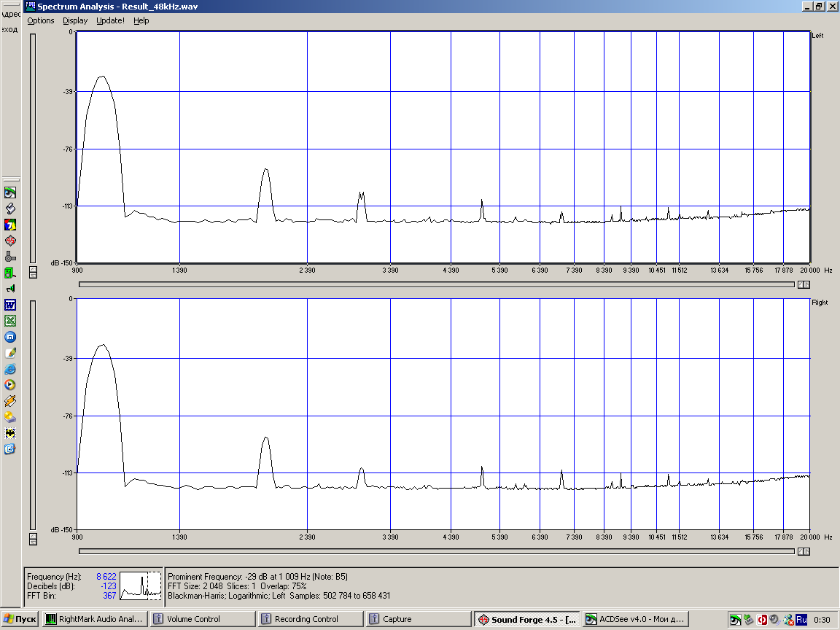Click the Sound Forge shortcut icon in sidebar
Screen dimensions: 840x630
click(x=10, y=241)
